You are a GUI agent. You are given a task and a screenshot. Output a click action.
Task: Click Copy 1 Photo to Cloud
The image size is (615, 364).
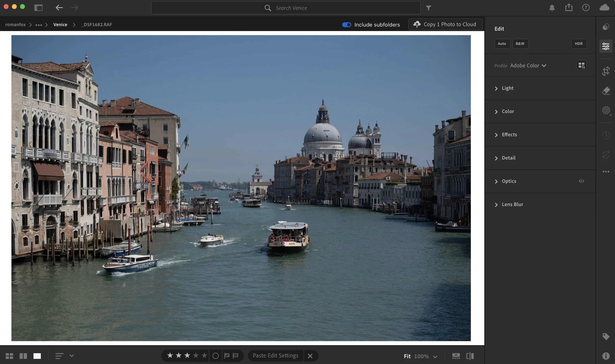pyautogui.click(x=445, y=24)
